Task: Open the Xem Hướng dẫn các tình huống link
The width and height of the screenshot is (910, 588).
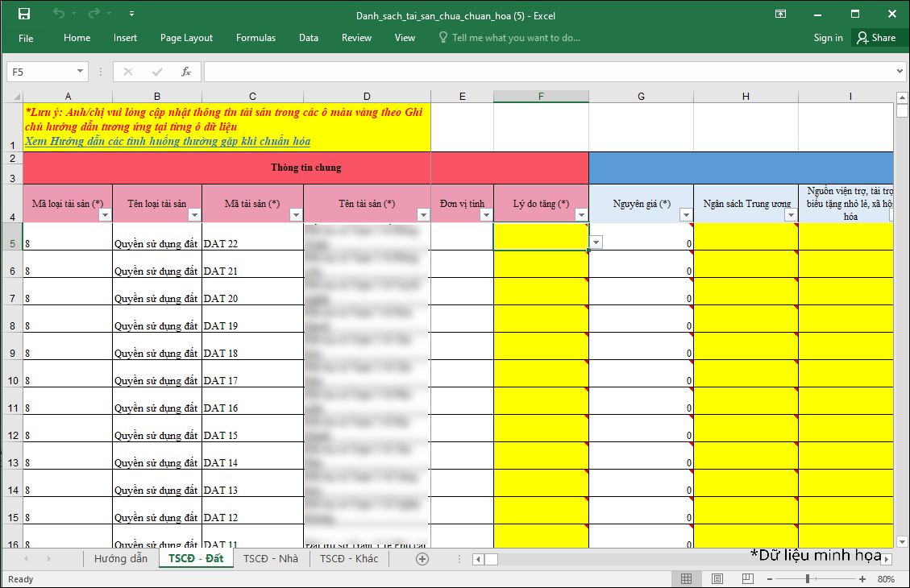Action: 168,142
